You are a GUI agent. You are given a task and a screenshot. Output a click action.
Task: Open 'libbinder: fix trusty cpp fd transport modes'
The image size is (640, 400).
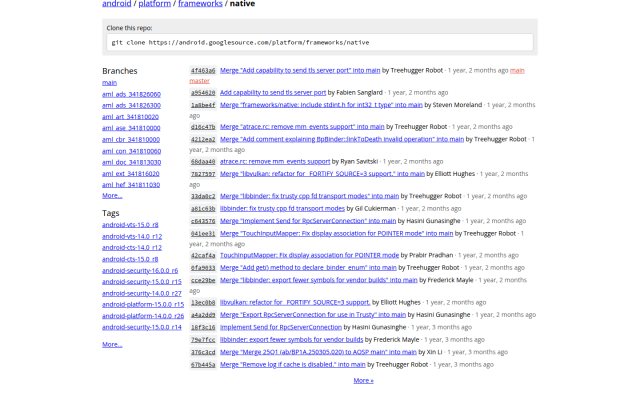[282, 209]
